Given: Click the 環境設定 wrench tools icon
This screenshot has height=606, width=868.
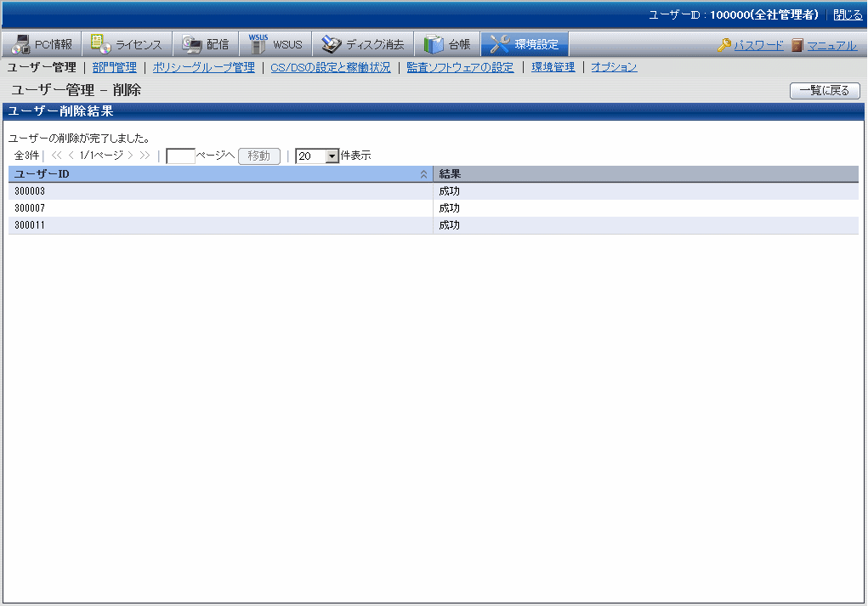Looking at the screenshot, I should (x=499, y=44).
